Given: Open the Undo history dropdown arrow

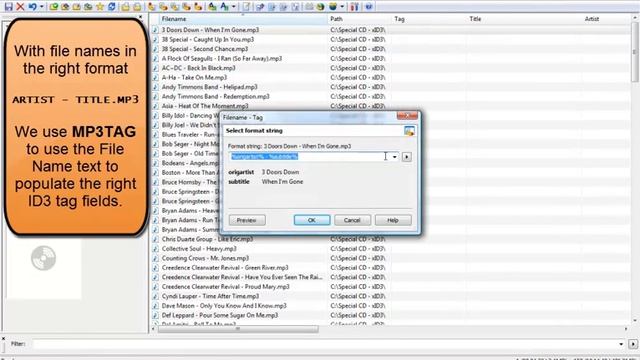Looking at the screenshot, I should pos(41,7).
